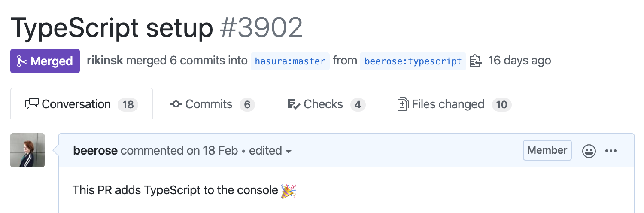Visit rikinsk's profile link
Image resolution: width=644 pixels, height=213 pixels.
(x=105, y=61)
